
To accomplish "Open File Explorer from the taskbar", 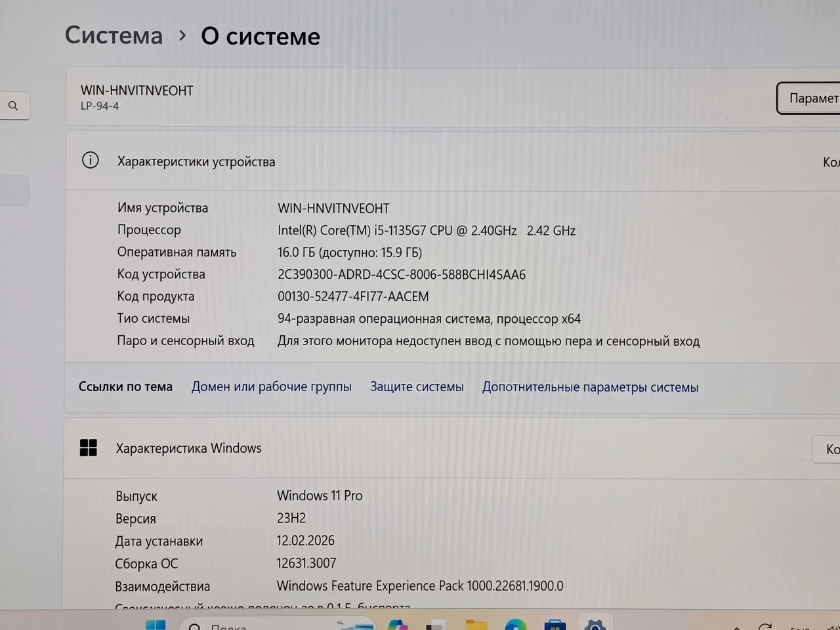I will 476,625.
